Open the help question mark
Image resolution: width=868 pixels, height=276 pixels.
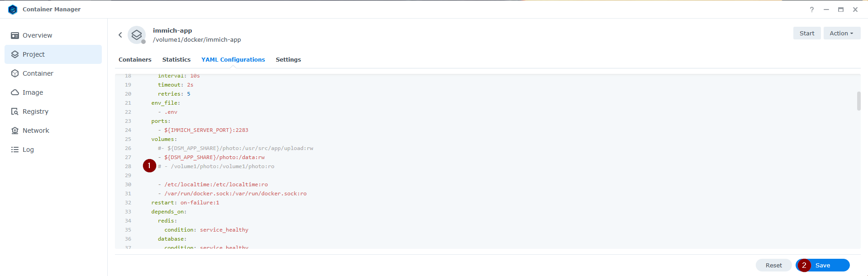[812, 10]
